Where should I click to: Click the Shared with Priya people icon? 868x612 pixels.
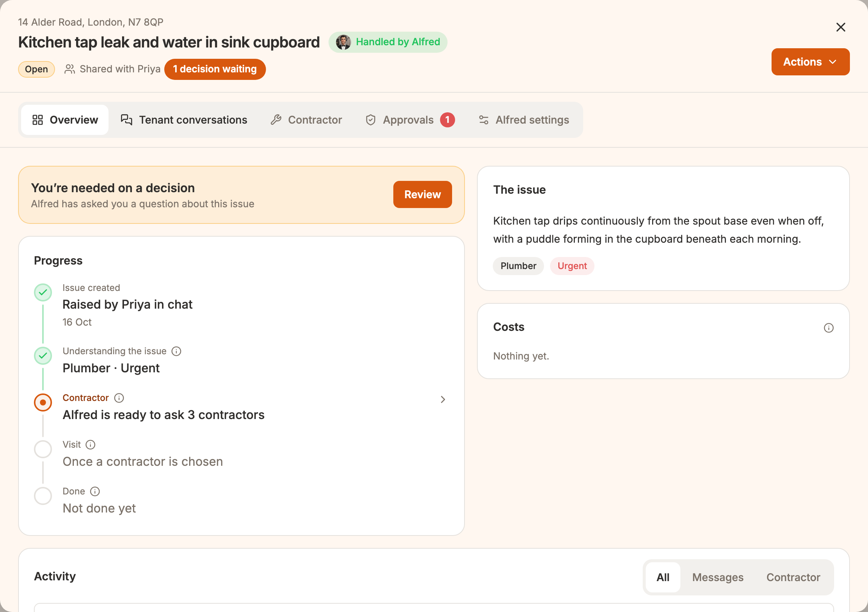tap(69, 69)
